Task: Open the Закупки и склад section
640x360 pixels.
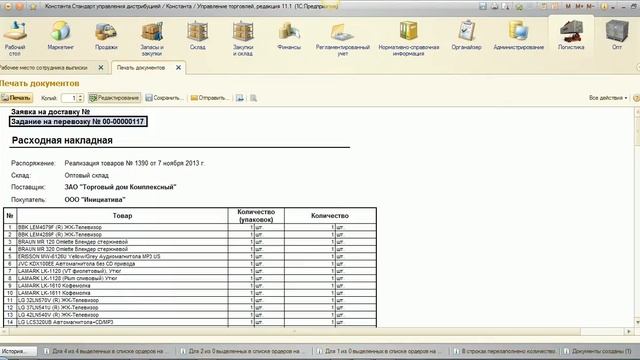Action: coord(243,38)
